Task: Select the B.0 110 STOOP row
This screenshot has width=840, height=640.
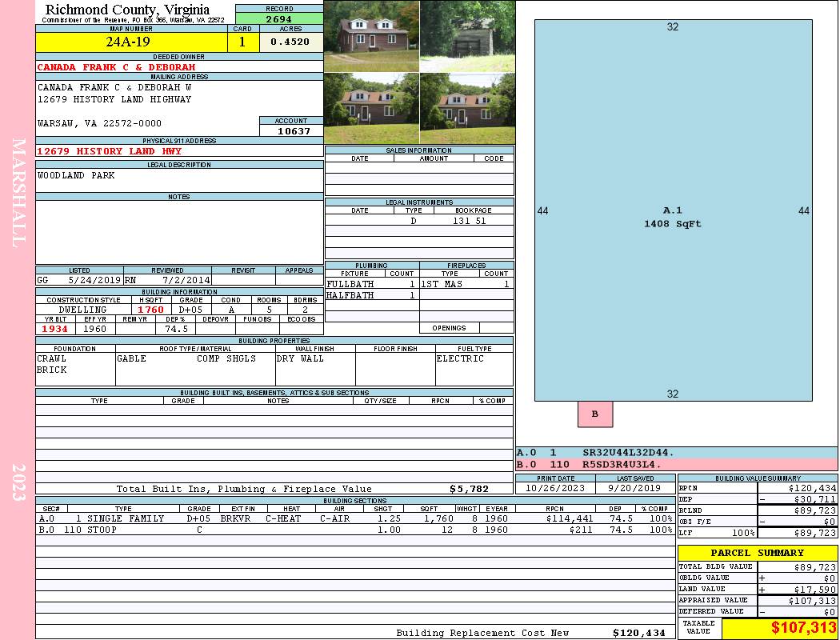Action: pyautogui.click(x=354, y=530)
